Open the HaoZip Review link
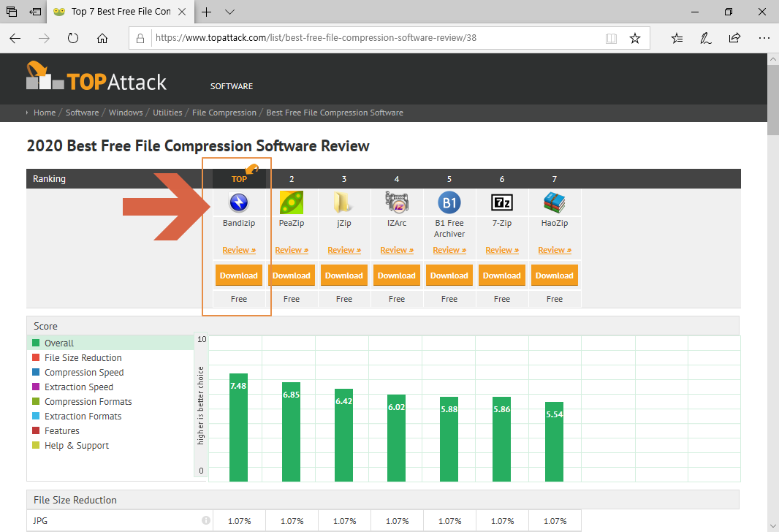This screenshot has width=779, height=532. [x=555, y=251]
